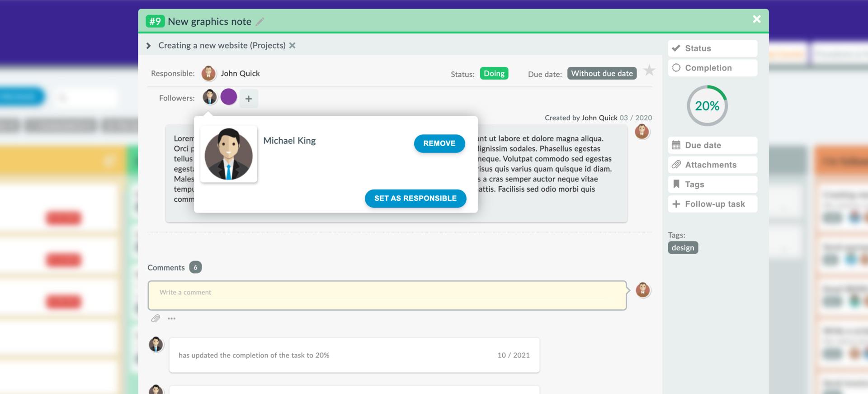
Task: Open the Completion option in the sidebar
Action: 712,68
